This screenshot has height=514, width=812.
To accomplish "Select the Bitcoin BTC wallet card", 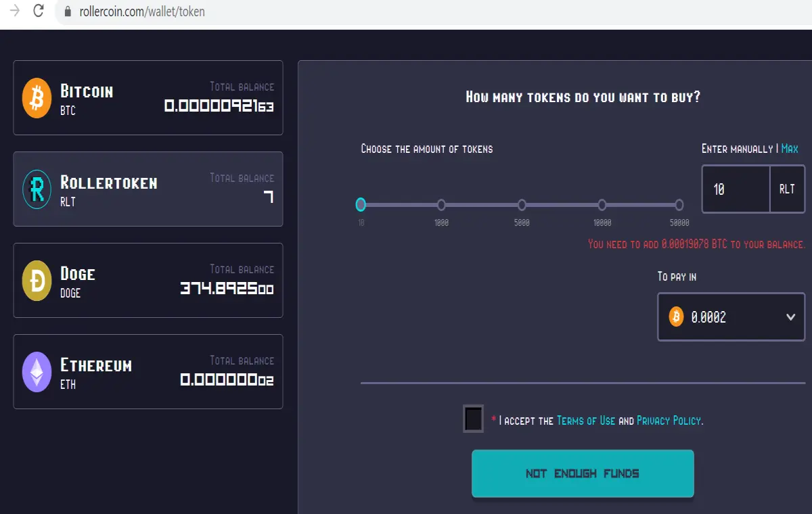I will coord(148,98).
